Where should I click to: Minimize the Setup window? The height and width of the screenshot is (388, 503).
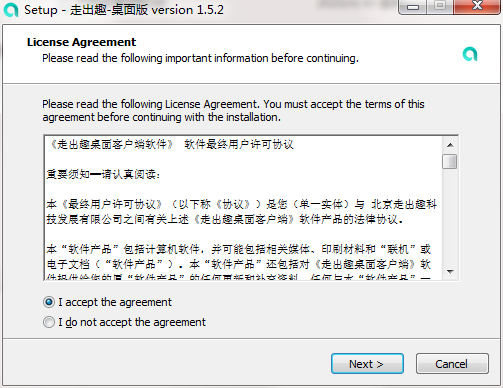tap(413, 6)
